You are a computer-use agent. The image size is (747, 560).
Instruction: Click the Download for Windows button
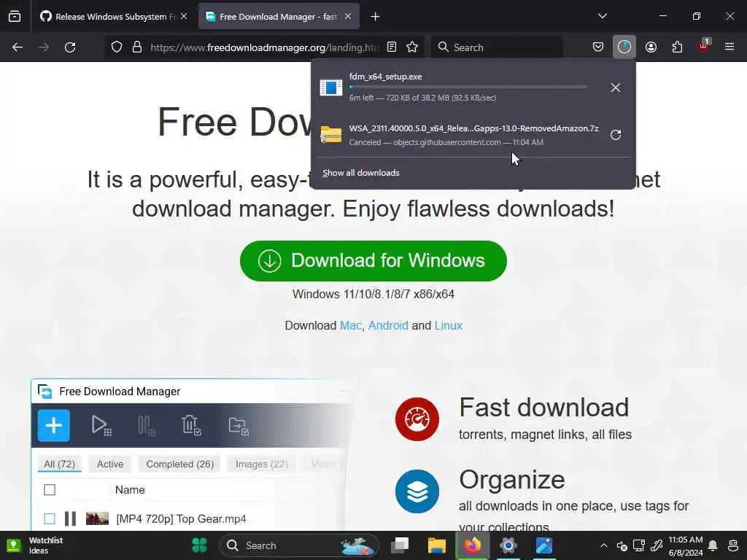click(x=373, y=261)
